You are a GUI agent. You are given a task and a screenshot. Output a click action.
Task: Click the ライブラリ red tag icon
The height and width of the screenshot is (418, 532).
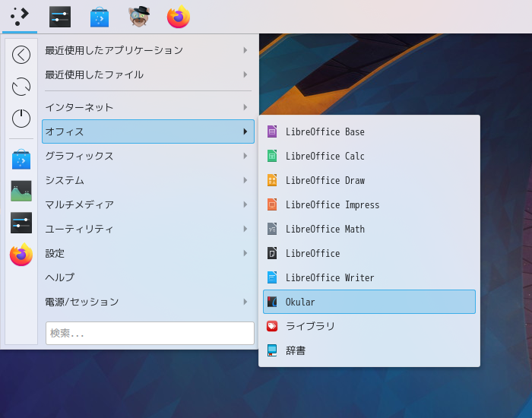272,326
